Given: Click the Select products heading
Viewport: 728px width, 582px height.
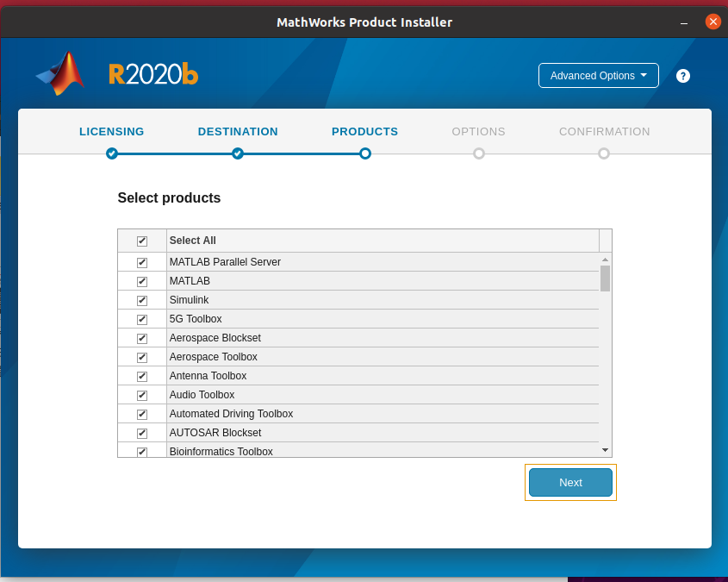Looking at the screenshot, I should (169, 197).
